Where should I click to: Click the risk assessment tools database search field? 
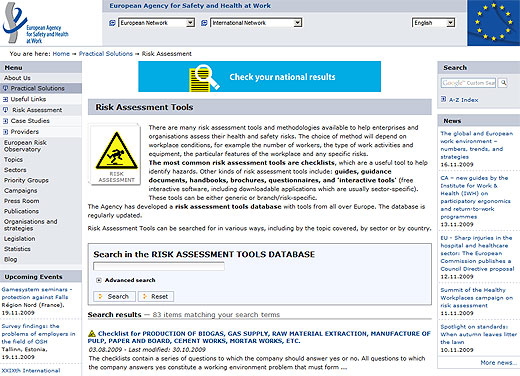[x=159, y=266]
